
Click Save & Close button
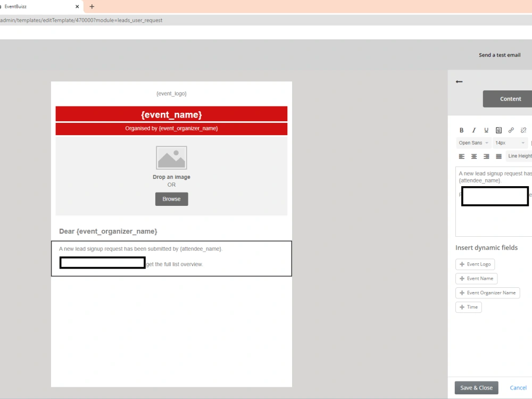476,388
